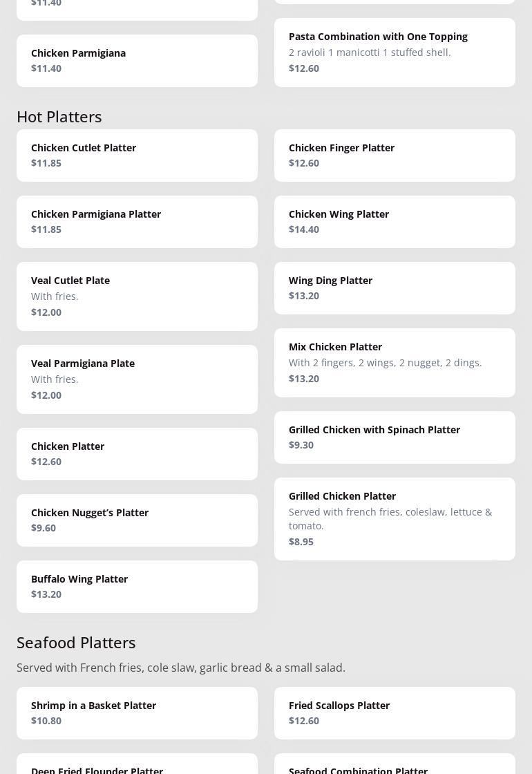Viewport: 532px width, 774px height.
Task: Pick the Chicken Parmigiana Platter card
Action: pos(137,222)
